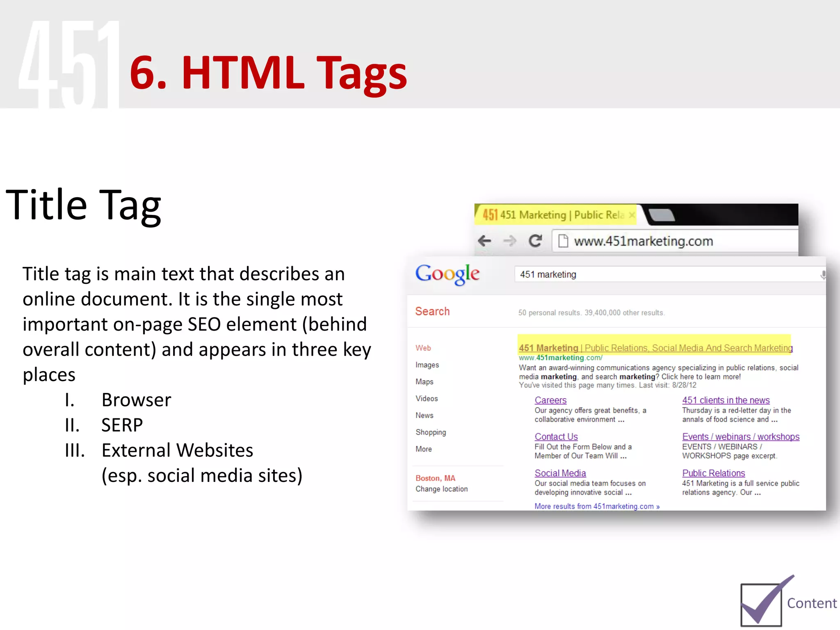Click the browser forward arrow icon
Viewport: 840px width, 630px height.
click(x=510, y=241)
